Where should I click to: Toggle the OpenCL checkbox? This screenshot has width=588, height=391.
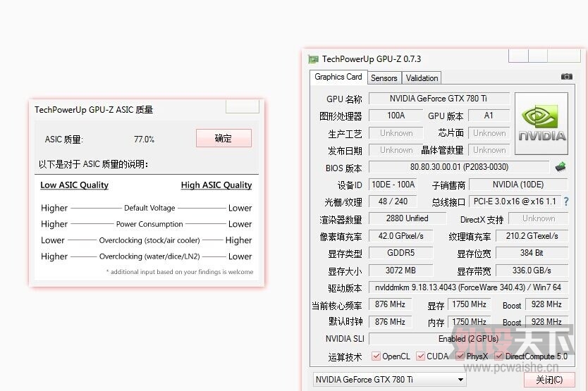point(376,356)
